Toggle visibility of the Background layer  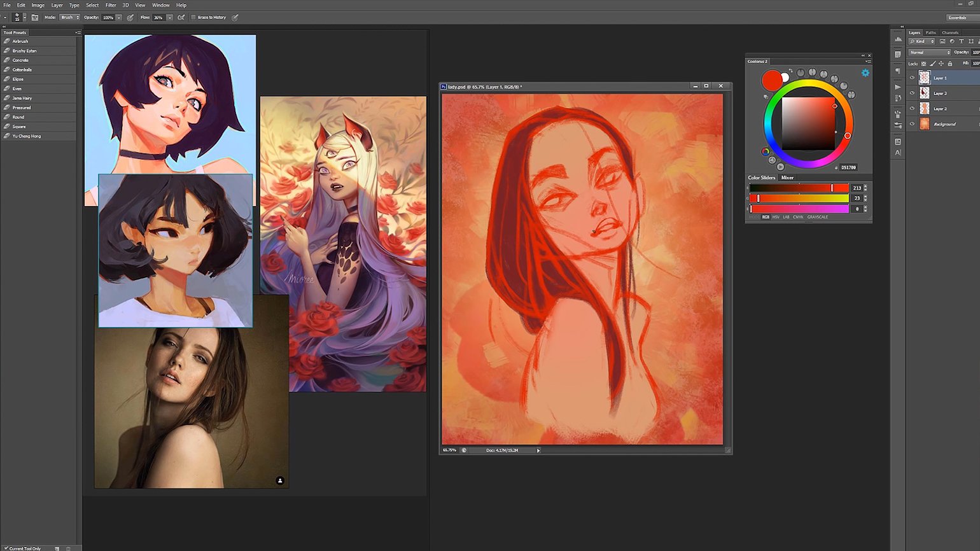[912, 124]
